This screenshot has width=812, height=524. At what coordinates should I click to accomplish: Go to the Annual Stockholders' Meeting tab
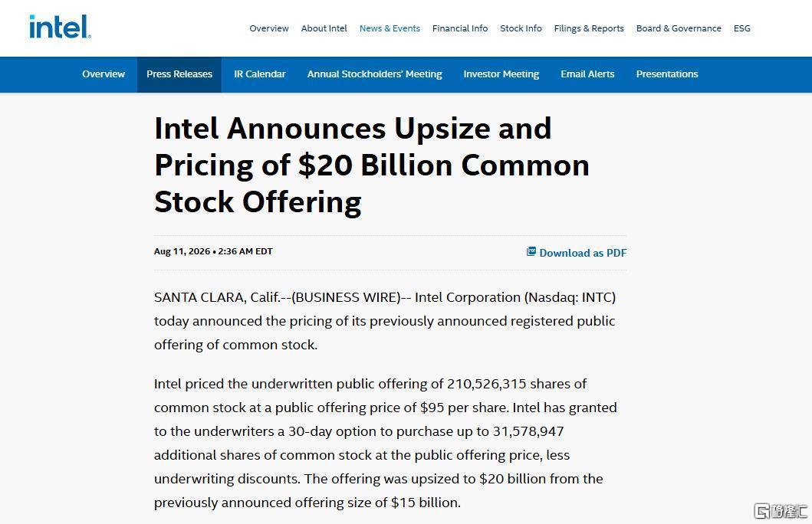pos(374,74)
